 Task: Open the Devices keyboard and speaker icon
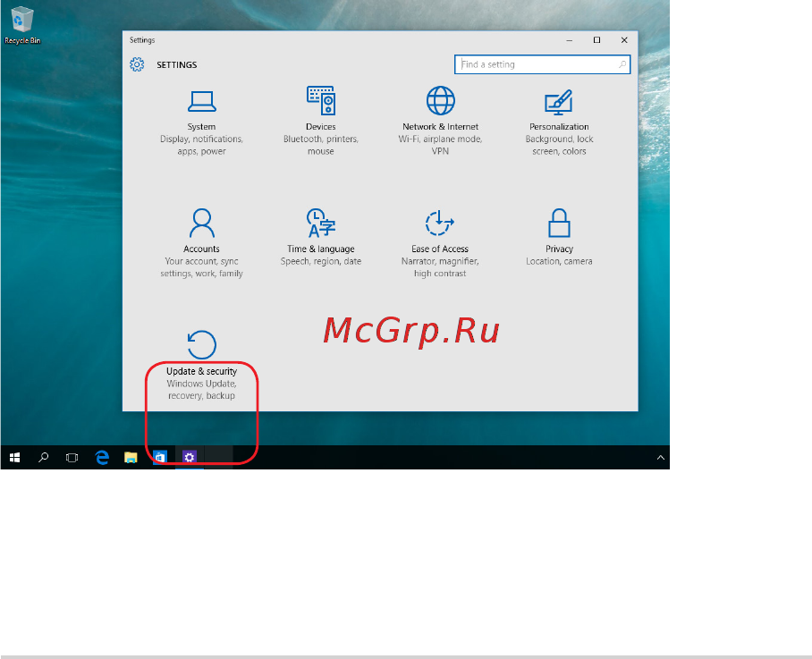320,100
